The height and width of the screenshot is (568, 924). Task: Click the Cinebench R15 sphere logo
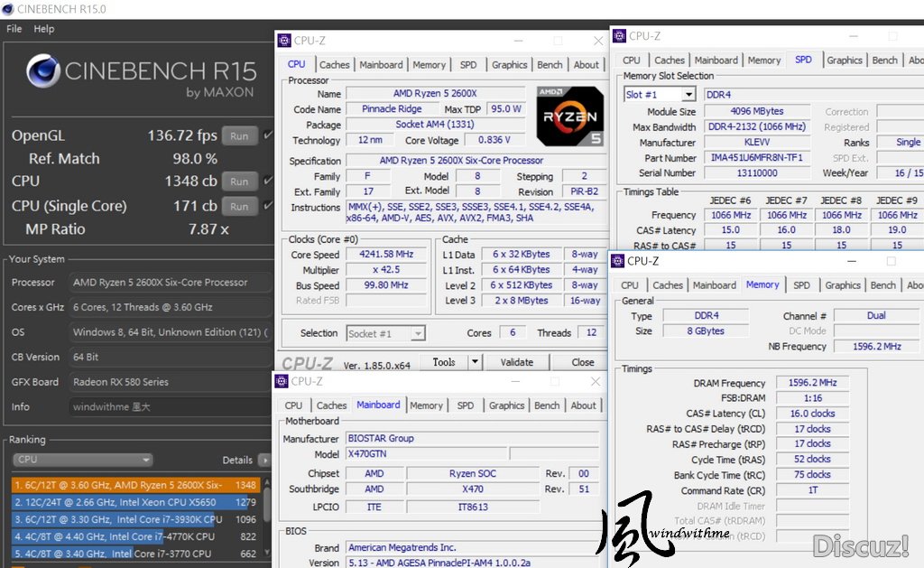click(x=43, y=70)
